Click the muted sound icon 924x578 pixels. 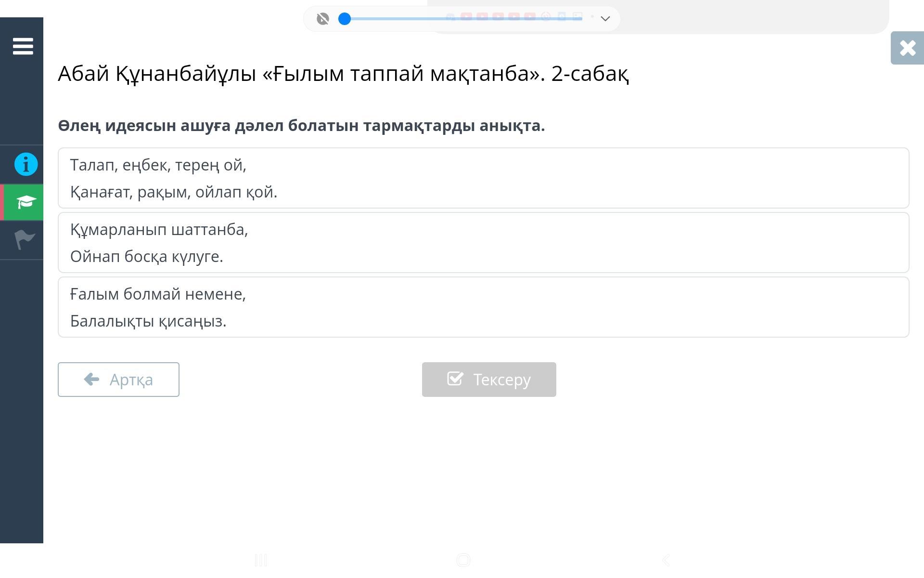click(x=322, y=19)
